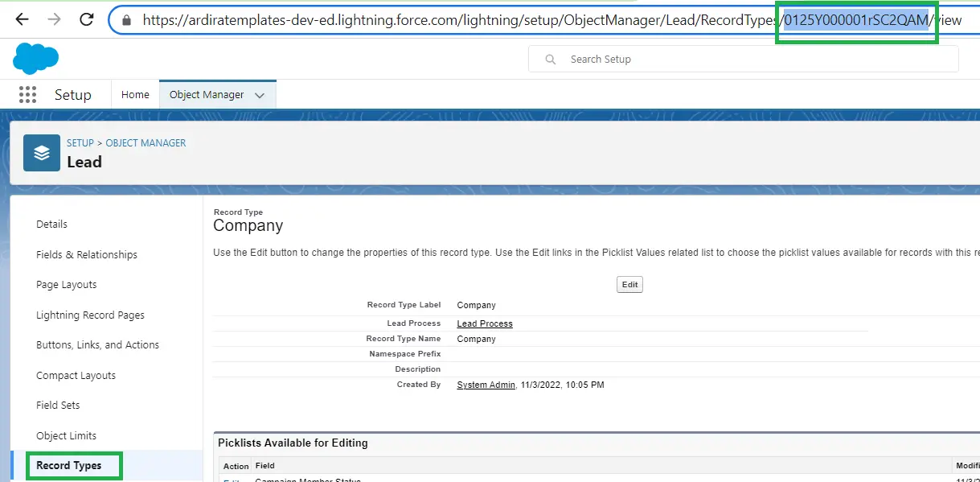Select Fields & Relationships in the sidebar
The width and height of the screenshot is (980, 482).
(x=87, y=254)
